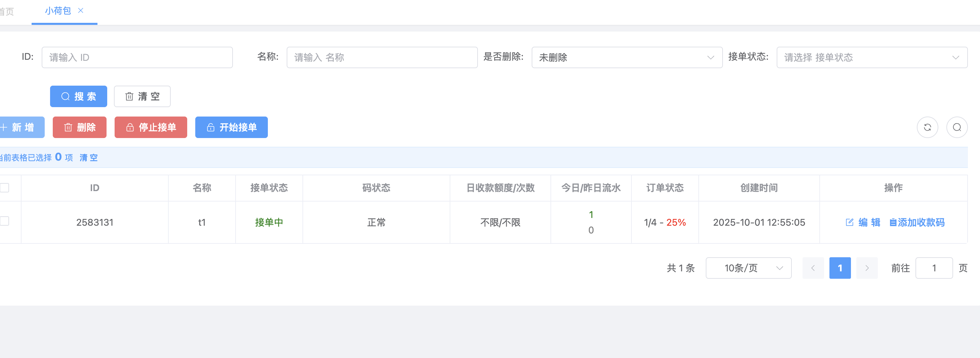This screenshot has height=358, width=980.
Task: Click 停止接单 lock button
Action: [151, 127]
